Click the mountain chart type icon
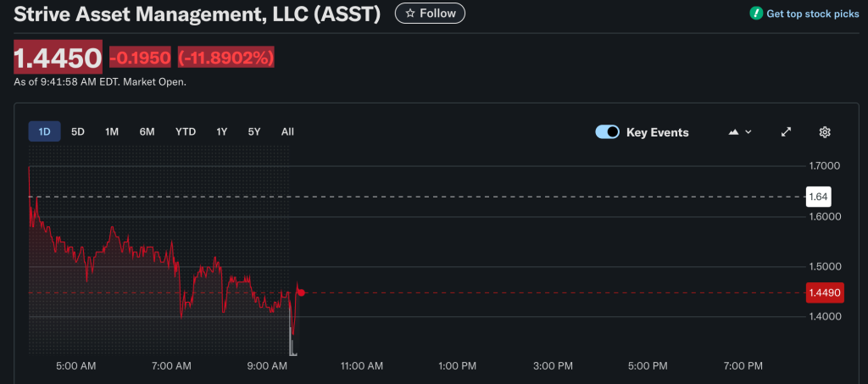Screen dimensions: 868x384 (733, 132)
